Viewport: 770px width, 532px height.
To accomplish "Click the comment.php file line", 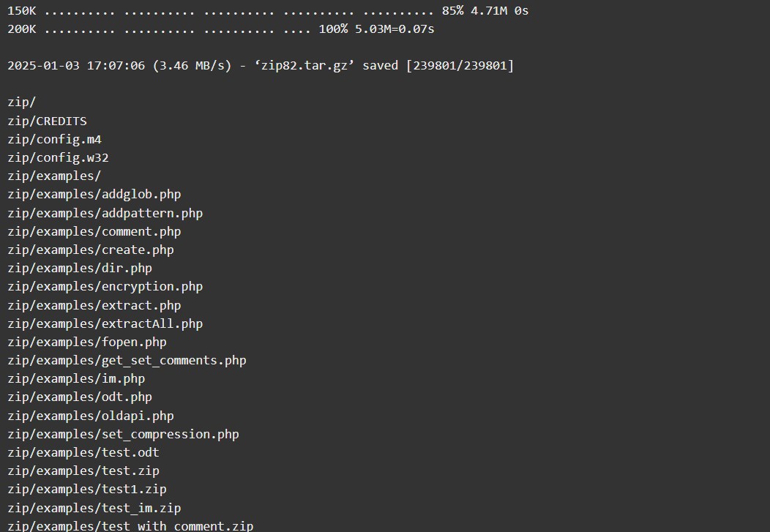I will click(94, 231).
